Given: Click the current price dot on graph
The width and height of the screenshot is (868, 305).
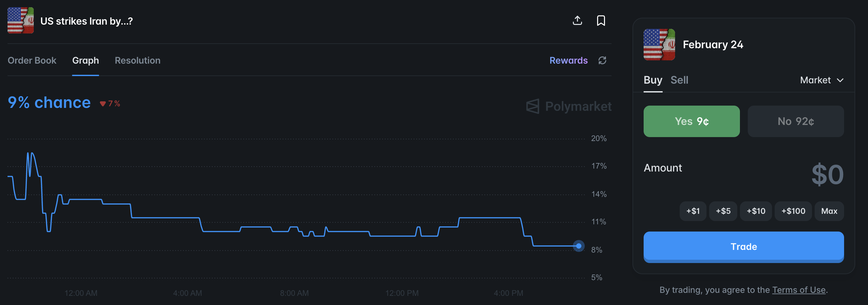Looking at the screenshot, I should 578,246.
